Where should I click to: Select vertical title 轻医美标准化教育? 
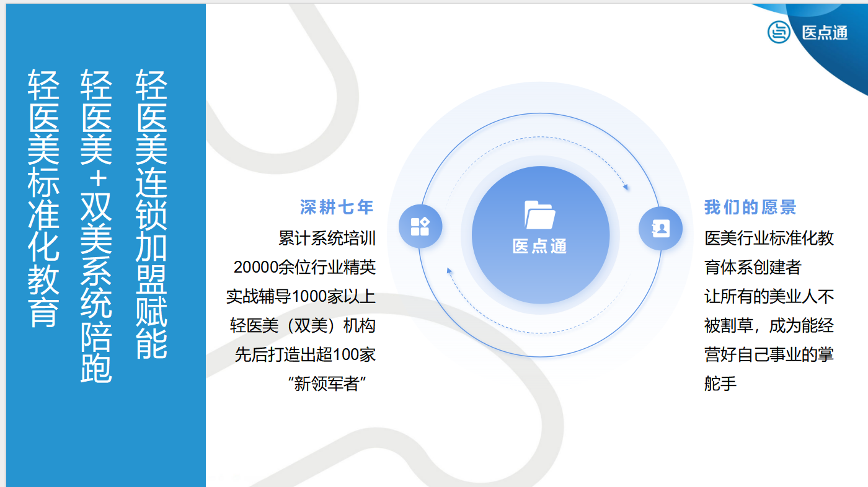tap(43, 198)
